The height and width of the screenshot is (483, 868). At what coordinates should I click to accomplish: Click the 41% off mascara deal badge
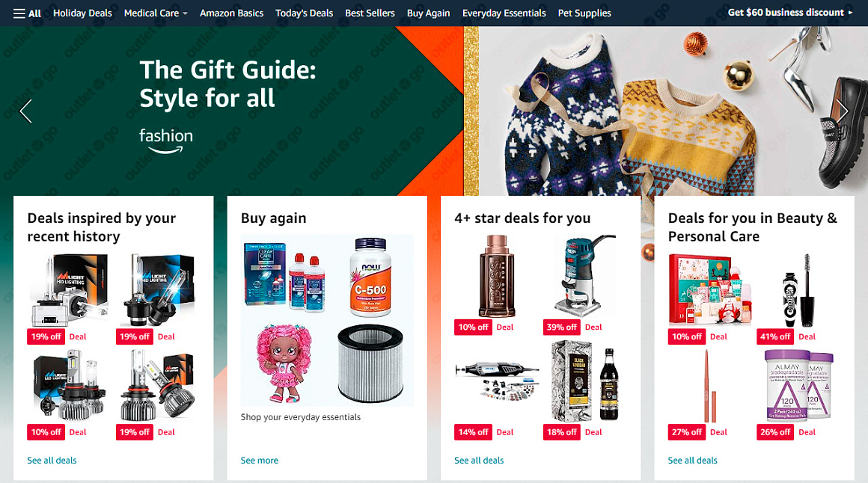click(x=775, y=336)
